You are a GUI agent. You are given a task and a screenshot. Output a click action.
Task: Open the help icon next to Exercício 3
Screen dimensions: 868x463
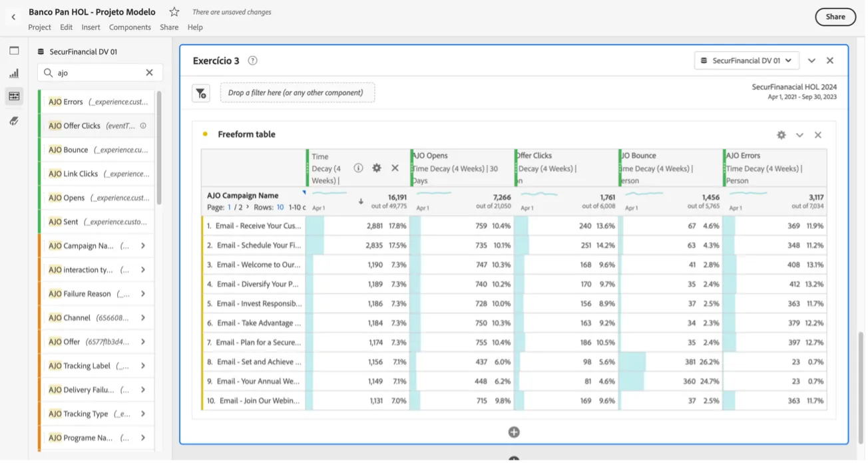tap(252, 61)
